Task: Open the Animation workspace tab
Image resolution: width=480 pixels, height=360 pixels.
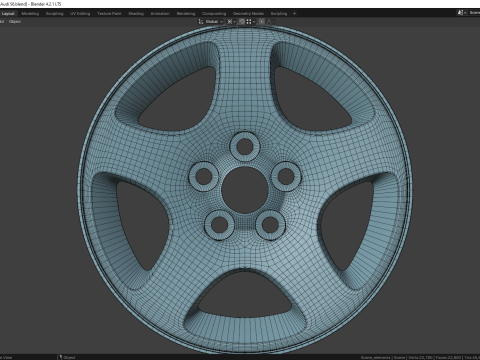Action: [160, 14]
